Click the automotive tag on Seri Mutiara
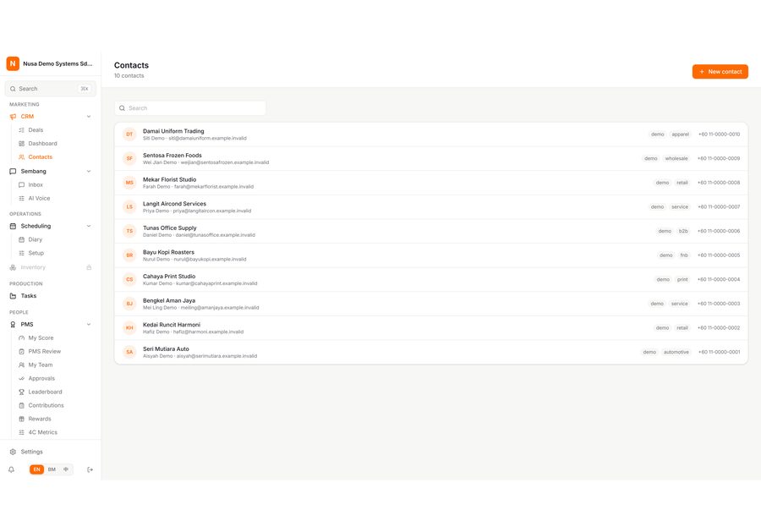Image resolution: width=761 pixels, height=532 pixels. [676, 353]
